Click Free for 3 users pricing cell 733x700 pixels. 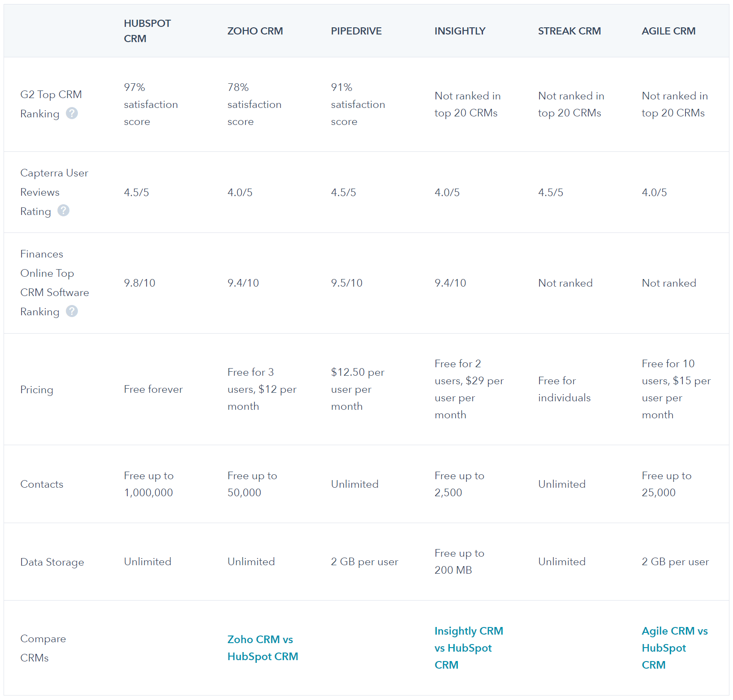262,389
